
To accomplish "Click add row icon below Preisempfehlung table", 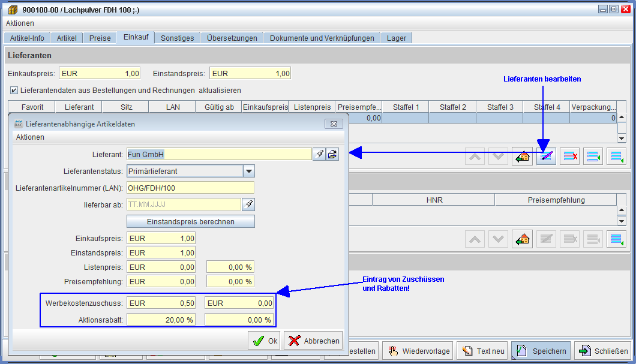I will [616, 239].
